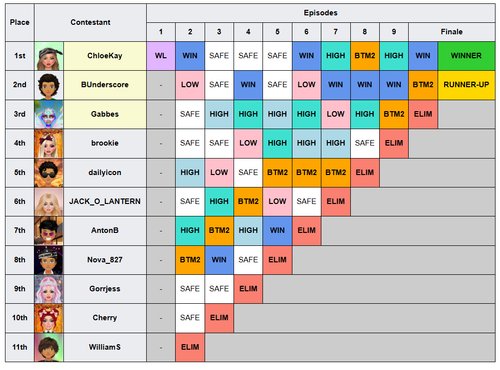Select Gabbes' colorful avatar picture
Image resolution: width=500 pixels, height=370 pixels.
click(x=49, y=114)
